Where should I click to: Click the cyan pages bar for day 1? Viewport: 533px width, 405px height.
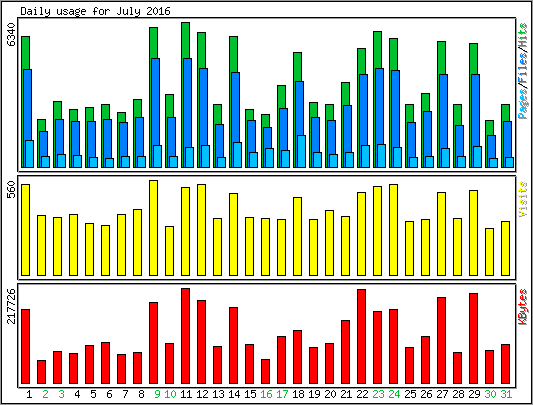(x=29, y=154)
